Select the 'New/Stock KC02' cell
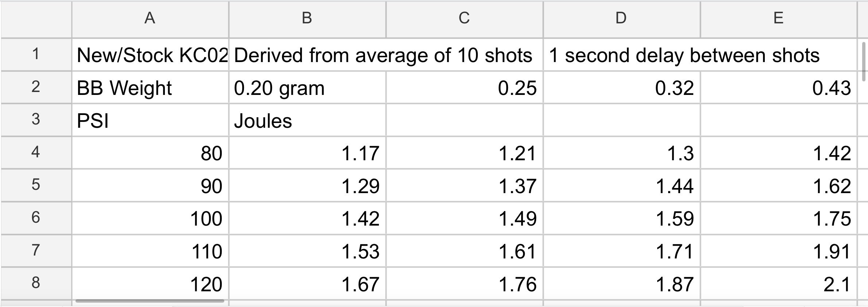This screenshot has height=307, width=868. click(150, 55)
